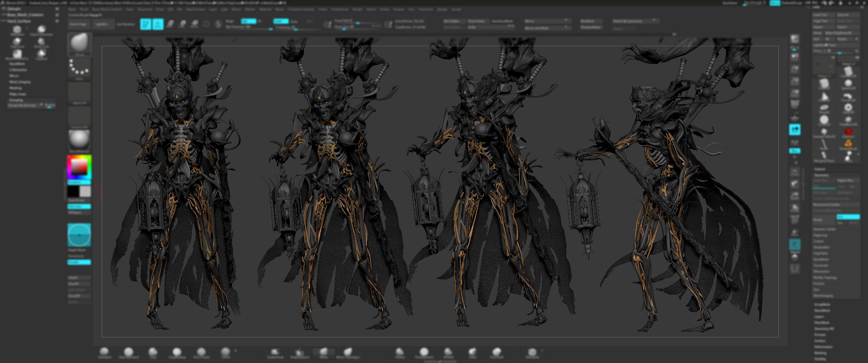This screenshot has height=363, width=868.
Task: Expand the Deformation section
Action: click(x=823, y=347)
